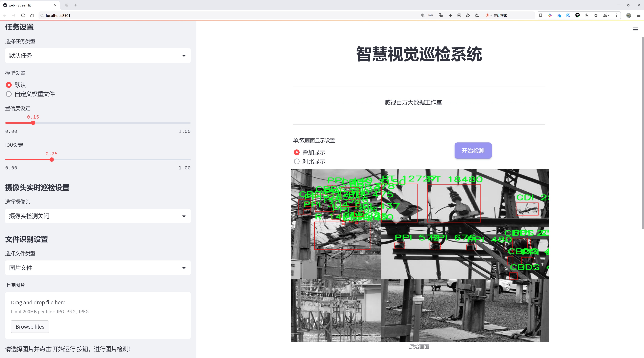
Task: Open the Streamlit hamburger menu top right
Action: [x=635, y=29]
